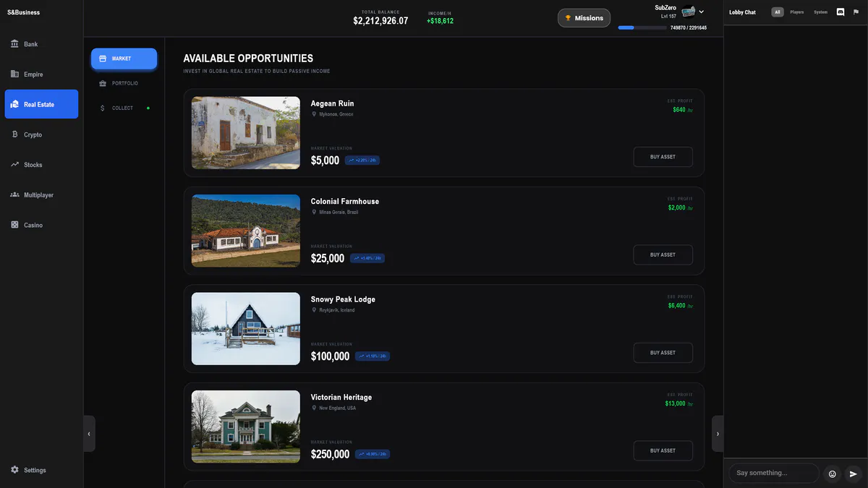
Task: Open the emoji picker in chat
Action: click(x=832, y=474)
